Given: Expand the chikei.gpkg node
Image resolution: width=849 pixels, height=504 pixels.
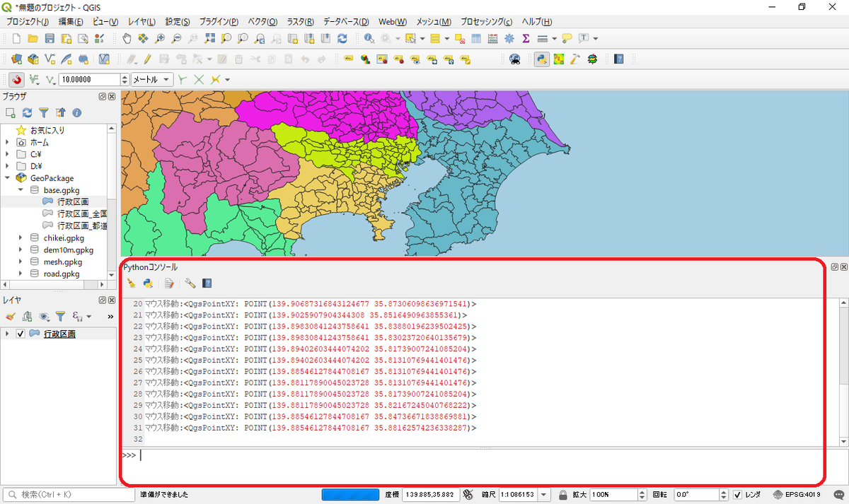Looking at the screenshot, I should (21, 238).
